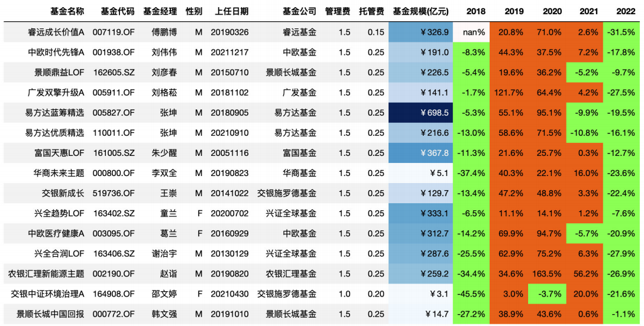The image size is (644, 326).
Task: Click the 托管费 column header
Action: point(372,11)
